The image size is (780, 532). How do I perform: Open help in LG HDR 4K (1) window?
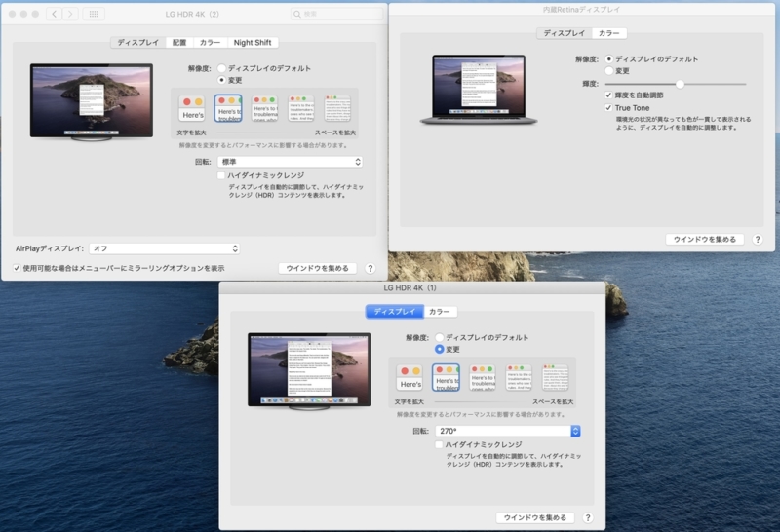[588, 517]
